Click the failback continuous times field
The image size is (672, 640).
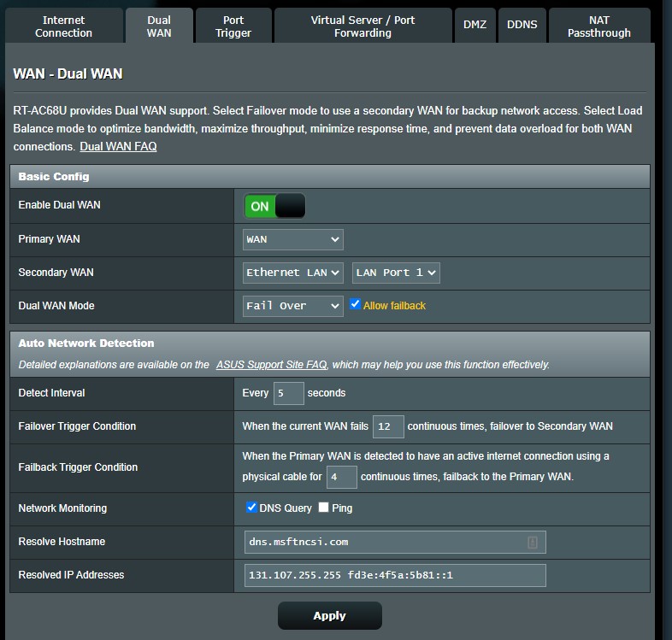(342, 477)
